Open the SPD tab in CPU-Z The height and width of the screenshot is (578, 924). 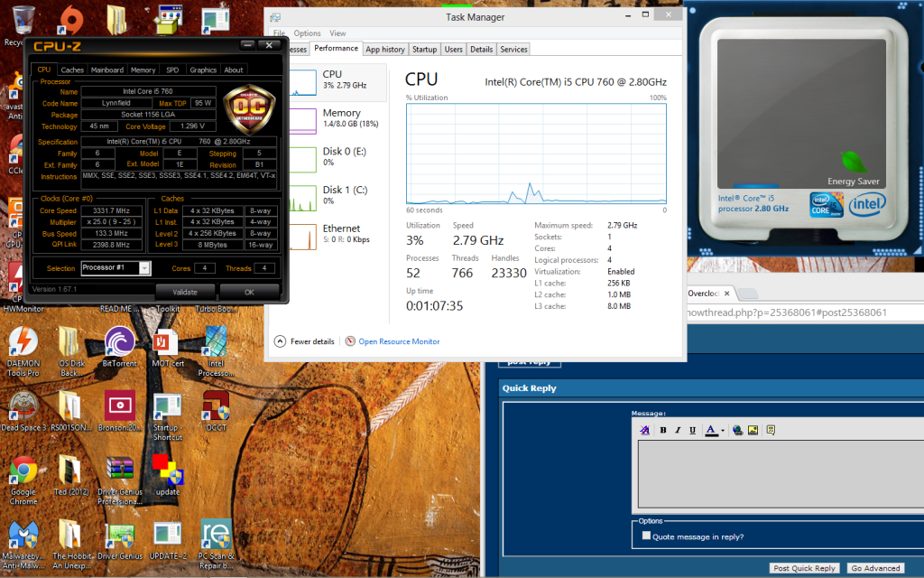coord(172,70)
